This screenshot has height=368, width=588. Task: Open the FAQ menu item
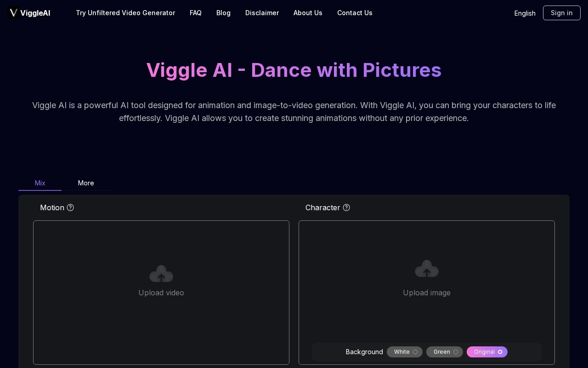coord(196,13)
